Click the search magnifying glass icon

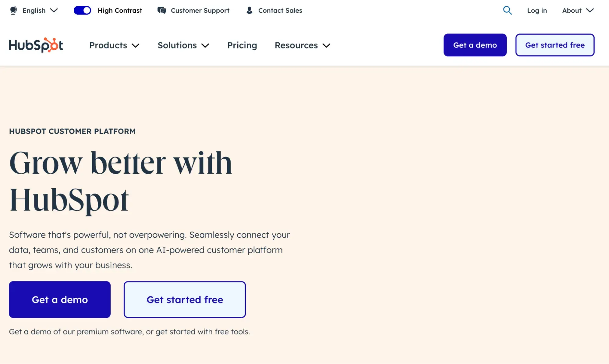pyautogui.click(x=507, y=10)
